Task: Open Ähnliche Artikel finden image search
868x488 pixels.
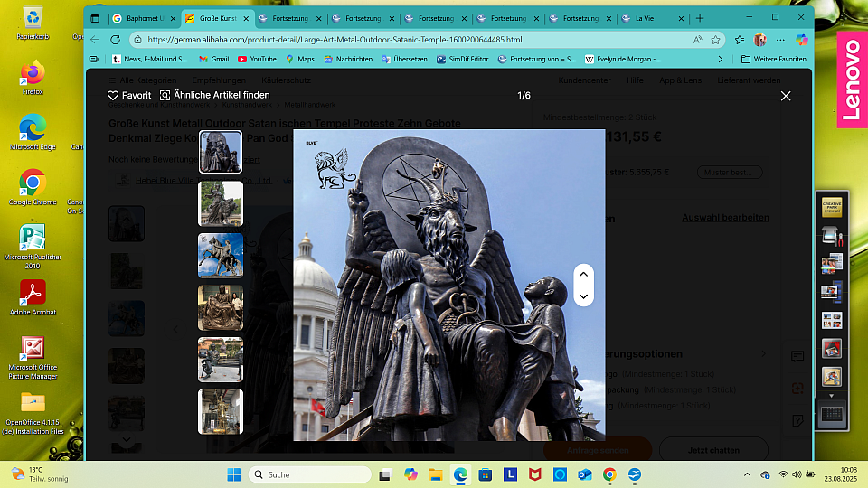Action: (x=215, y=95)
